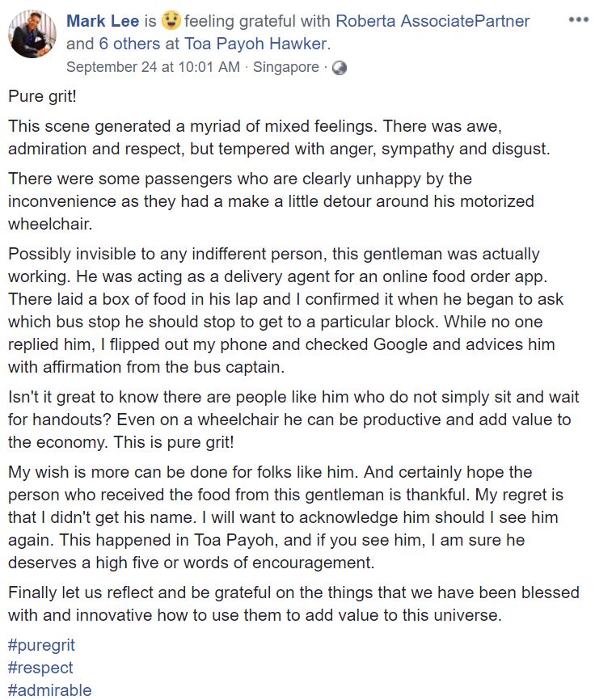
Task: Click the paragraph starting 'Finally let us reflect'
Action: coord(283,604)
